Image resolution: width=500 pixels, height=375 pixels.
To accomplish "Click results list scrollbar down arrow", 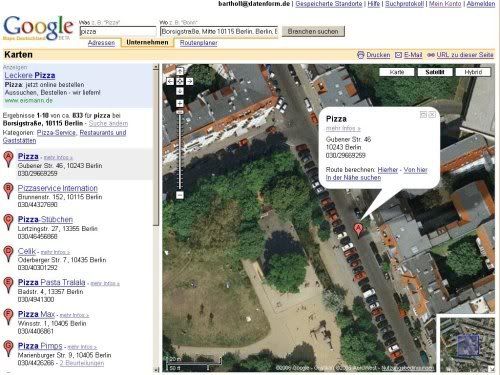I will 156,369.
